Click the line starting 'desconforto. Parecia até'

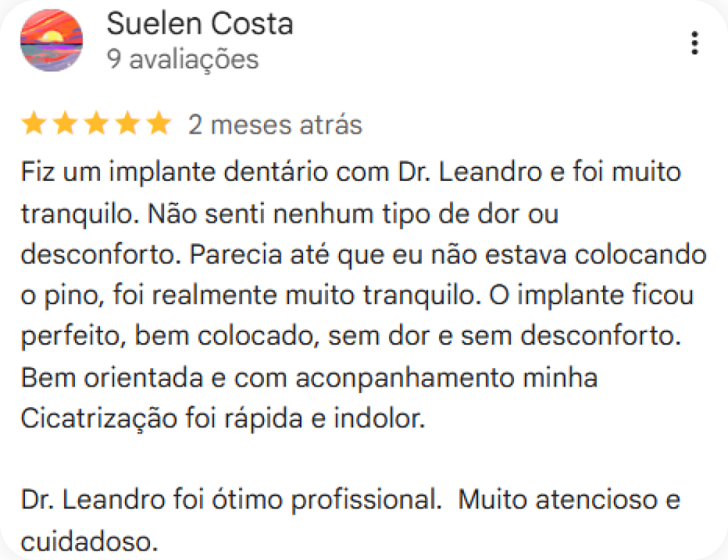point(363,255)
